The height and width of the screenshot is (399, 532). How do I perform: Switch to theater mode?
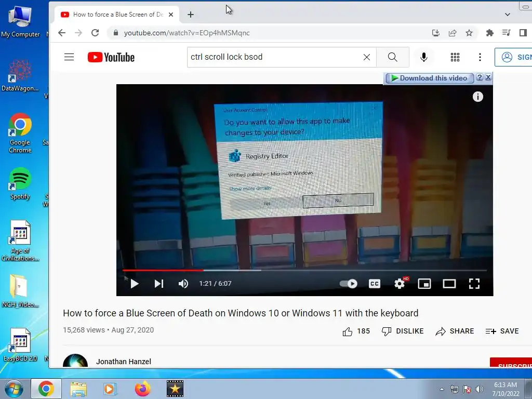click(449, 284)
